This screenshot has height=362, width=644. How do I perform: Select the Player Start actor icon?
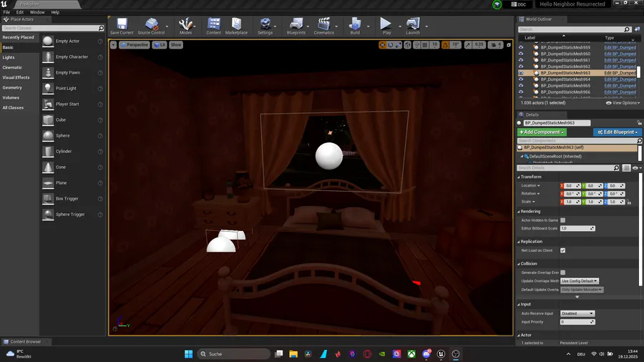click(48, 104)
